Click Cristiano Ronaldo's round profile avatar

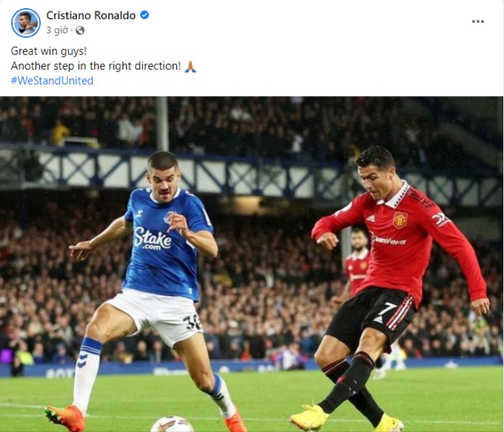pyautogui.click(x=26, y=23)
